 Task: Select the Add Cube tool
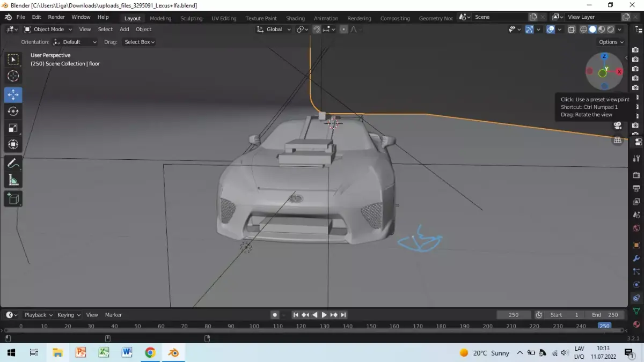(13, 198)
